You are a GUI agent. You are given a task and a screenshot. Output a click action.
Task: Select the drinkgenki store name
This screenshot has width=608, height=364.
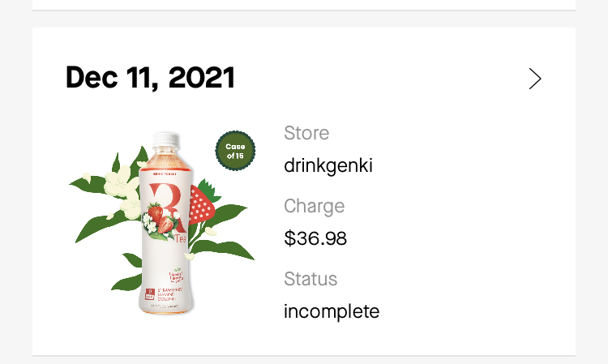tap(328, 166)
